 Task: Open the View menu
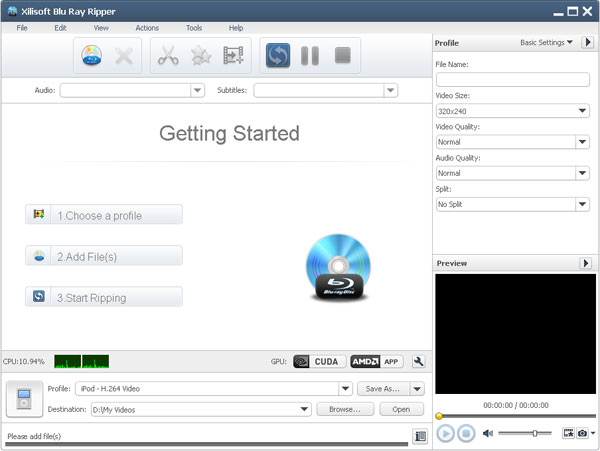[101, 28]
